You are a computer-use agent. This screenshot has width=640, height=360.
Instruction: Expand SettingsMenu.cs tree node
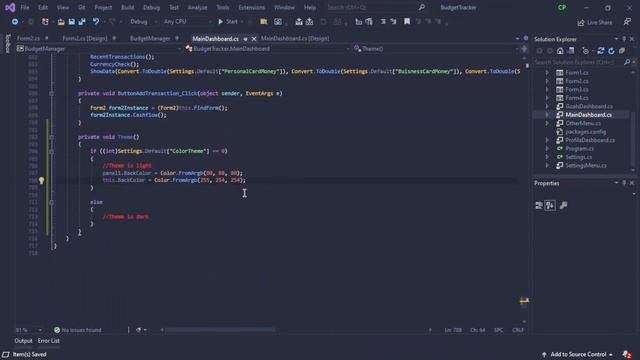point(547,166)
